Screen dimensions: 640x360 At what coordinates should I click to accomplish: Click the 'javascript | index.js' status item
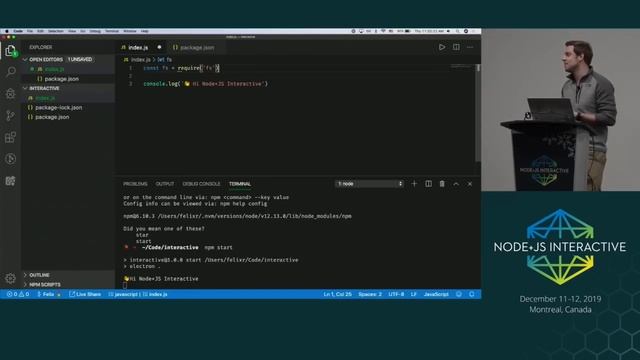(x=138, y=294)
